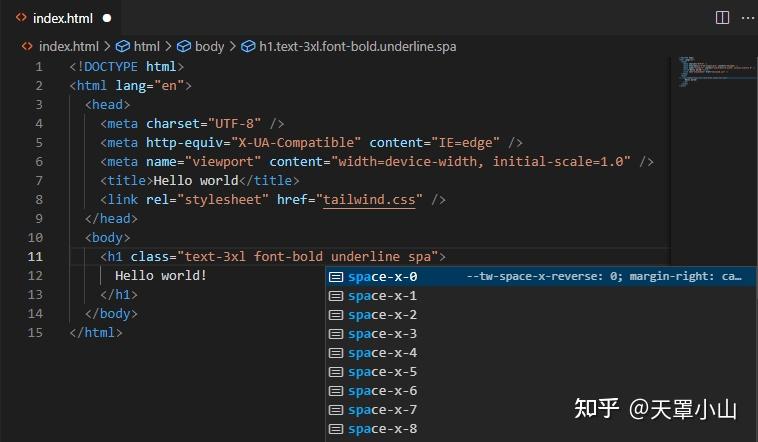Choose the space-x-4 suggestion
The height and width of the screenshot is (442, 758).
(541, 353)
